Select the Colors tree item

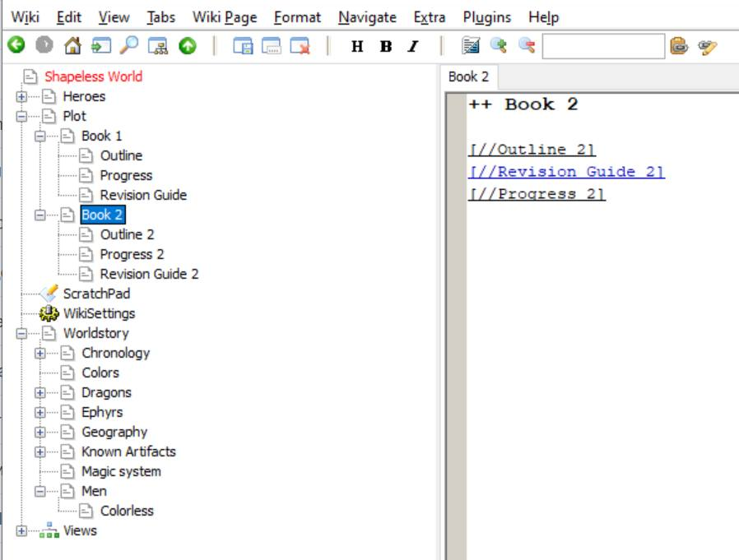pos(100,373)
